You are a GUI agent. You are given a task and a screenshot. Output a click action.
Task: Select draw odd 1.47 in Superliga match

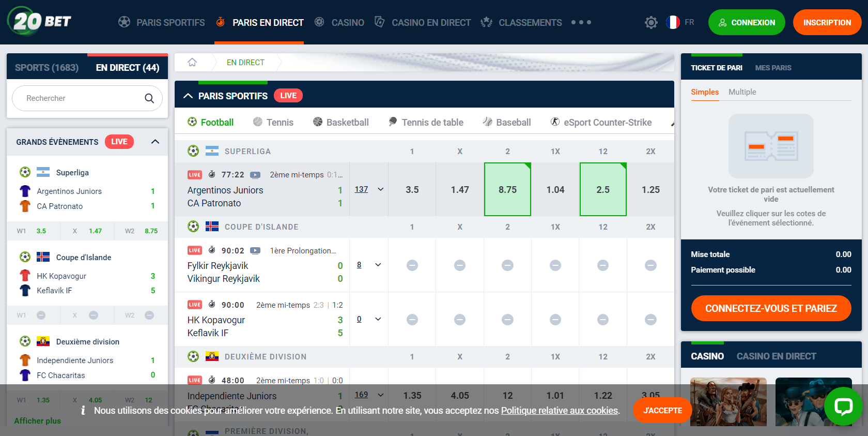(460, 189)
